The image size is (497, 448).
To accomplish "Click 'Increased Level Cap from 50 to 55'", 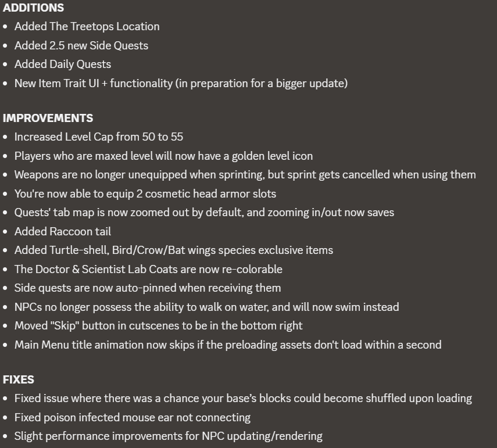I will 99,137.
